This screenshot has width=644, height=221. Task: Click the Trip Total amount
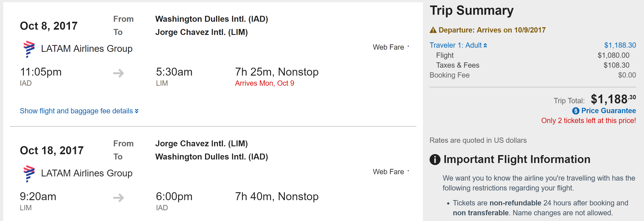(613, 99)
